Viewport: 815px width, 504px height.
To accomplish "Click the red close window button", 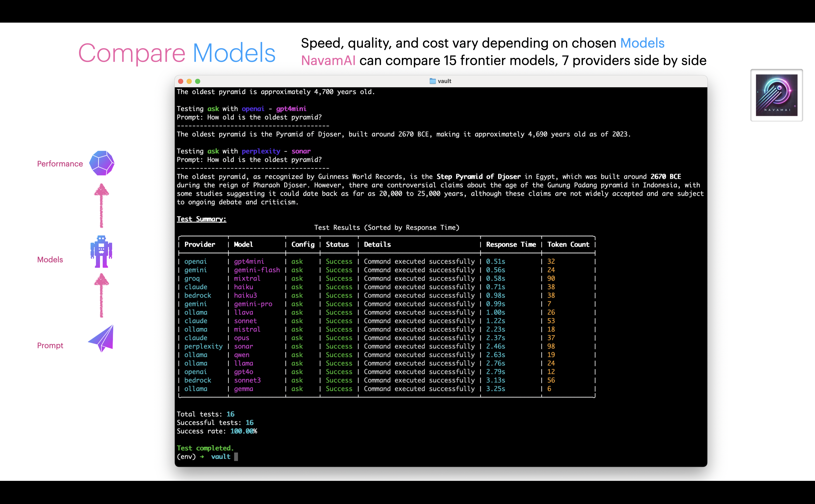I will coord(181,81).
